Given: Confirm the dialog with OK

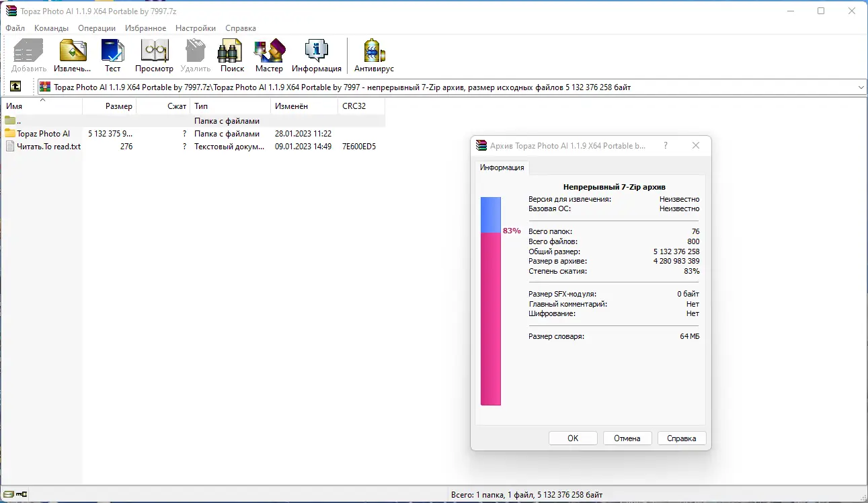Looking at the screenshot, I should tap(573, 438).
